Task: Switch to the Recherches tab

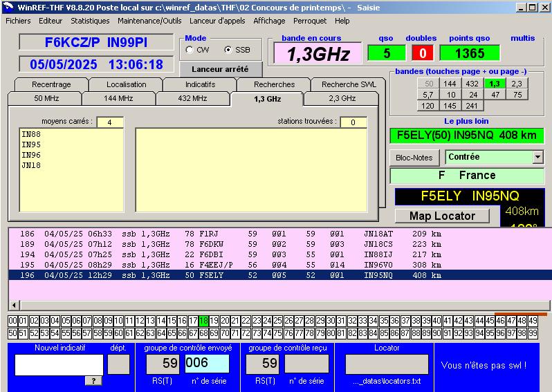Action: tap(274, 84)
